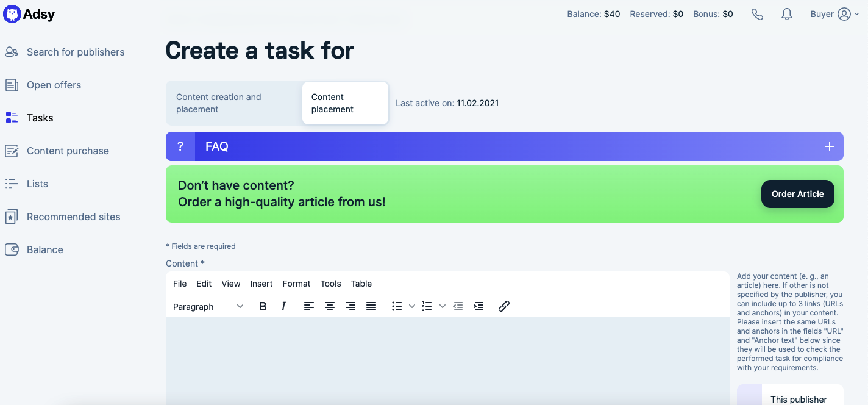Click the 'This publisher' card text
Image resolution: width=868 pixels, height=405 pixels.
(x=799, y=400)
